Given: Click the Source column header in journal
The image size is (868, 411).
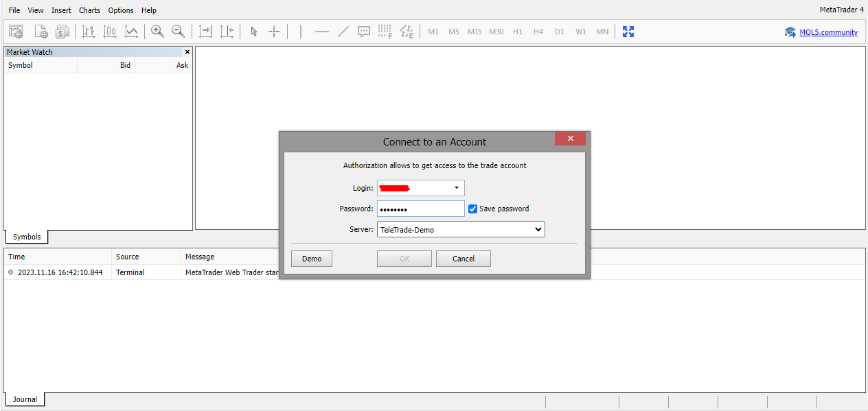Looking at the screenshot, I should pos(146,257).
